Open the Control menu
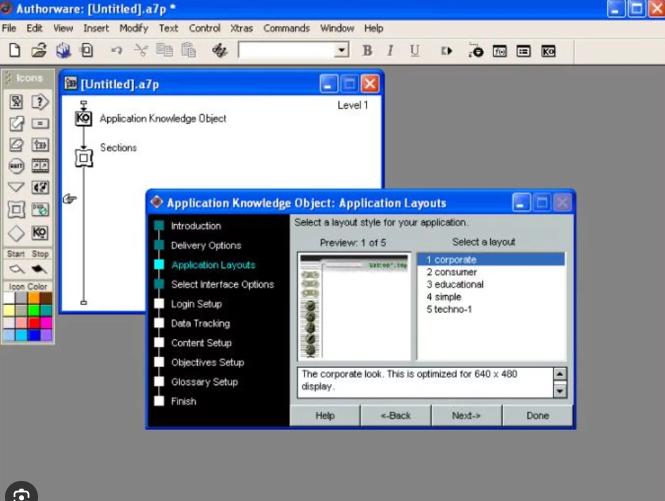This screenshot has height=501, width=665. [204, 28]
